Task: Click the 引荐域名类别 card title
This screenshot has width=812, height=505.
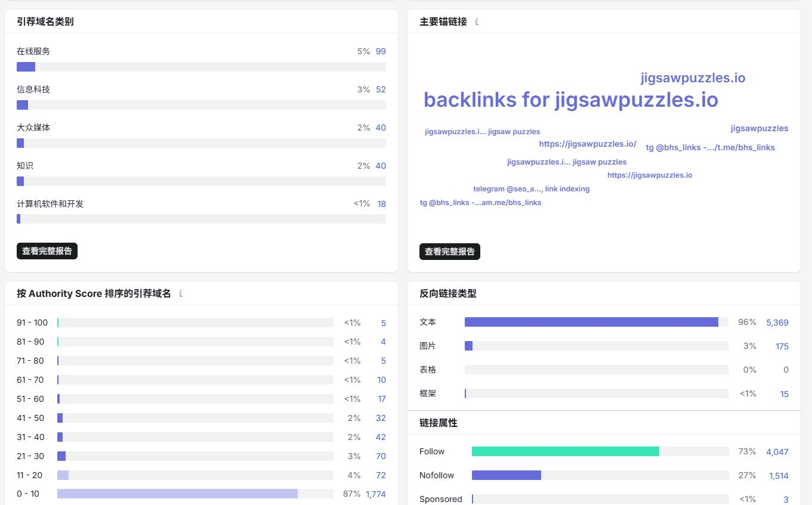Action: pyautogui.click(x=45, y=22)
